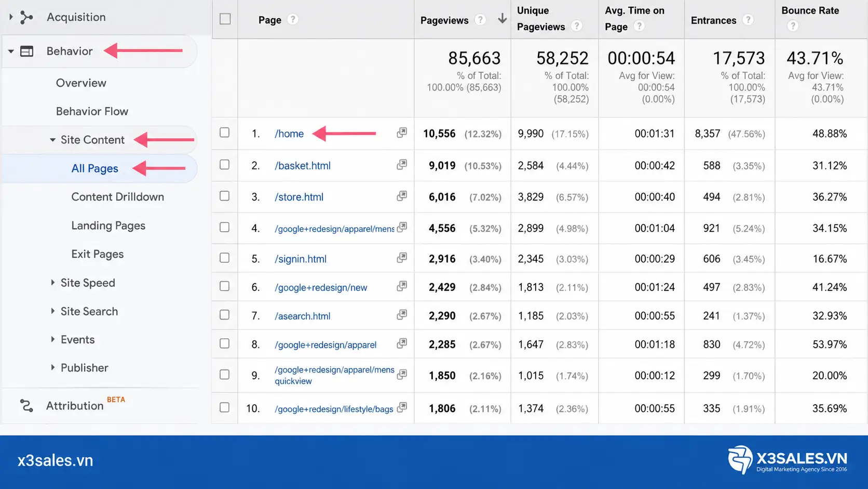Screen dimensions: 868x489
Task: Open /google+redesign/apparel external link icon in row 8
Action: [x=402, y=343]
